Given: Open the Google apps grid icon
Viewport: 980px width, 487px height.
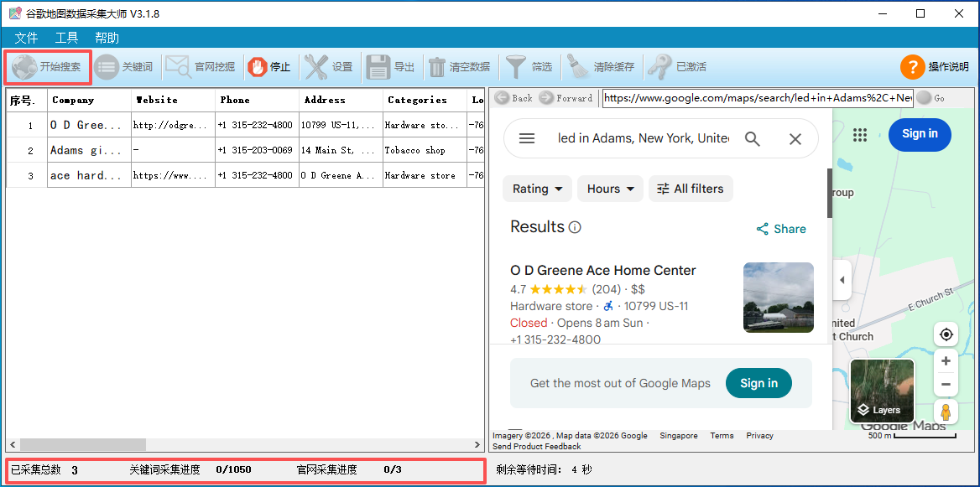Looking at the screenshot, I should tap(859, 136).
